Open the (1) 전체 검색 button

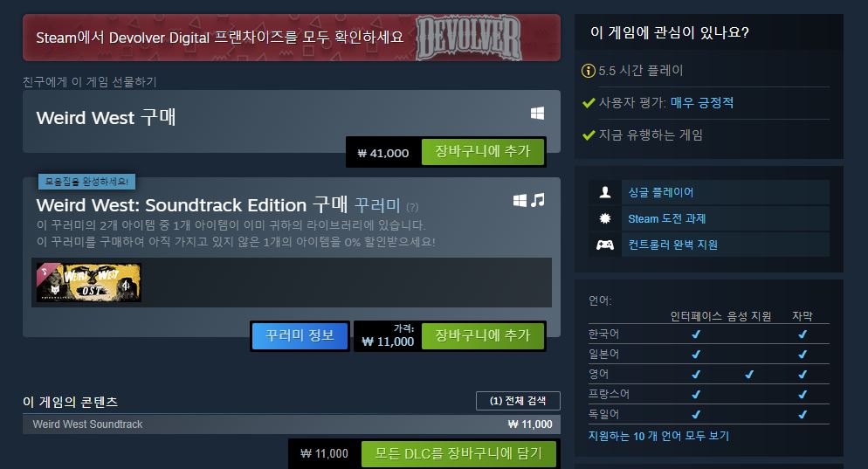click(518, 400)
